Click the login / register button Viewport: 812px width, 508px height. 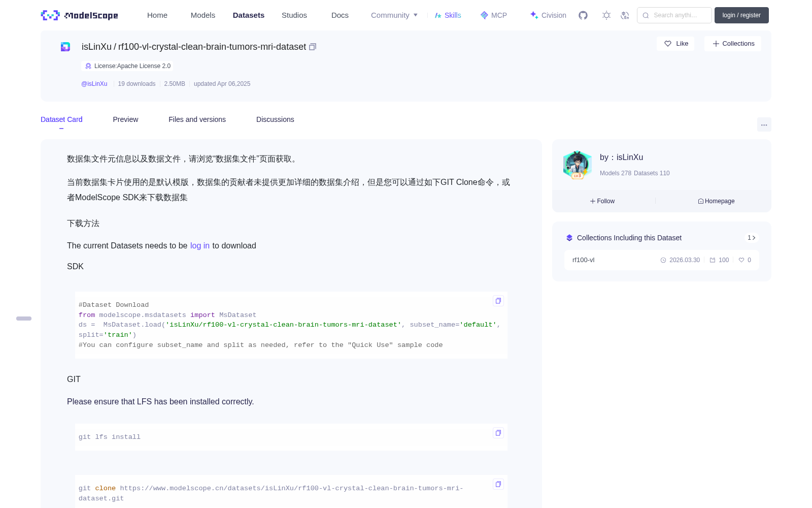point(741,15)
